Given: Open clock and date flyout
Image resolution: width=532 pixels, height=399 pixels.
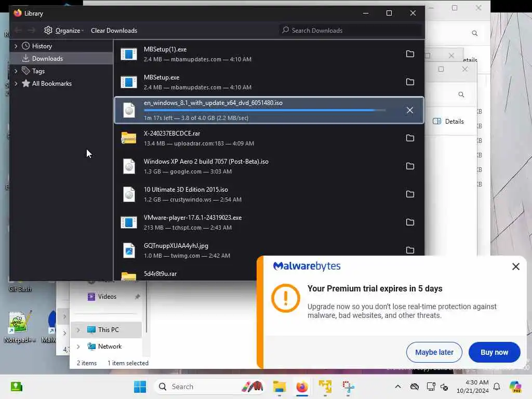Looking at the screenshot, I should (x=473, y=387).
